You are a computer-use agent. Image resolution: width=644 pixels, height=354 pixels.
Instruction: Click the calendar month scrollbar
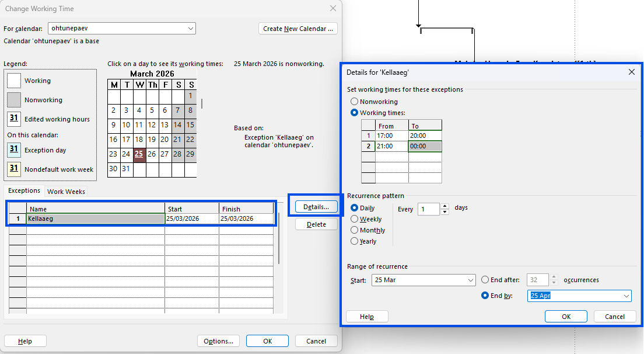click(x=202, y=104)
